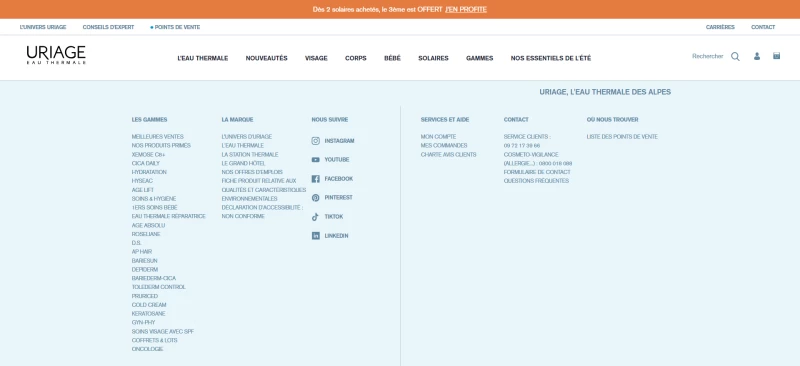Open the KERATOSANE link
Image resolution: width=800 pixels, height=366 pixels.
coord(148,314)
